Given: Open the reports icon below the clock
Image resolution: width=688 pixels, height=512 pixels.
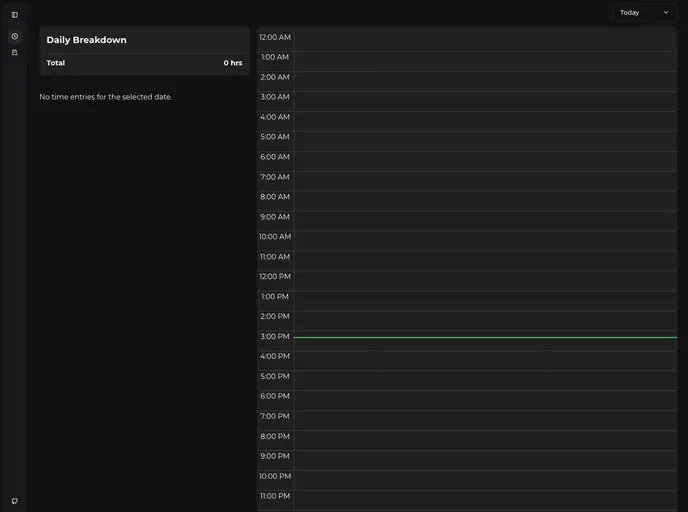Looking at the screenshot, I should click(x=14, y=53).
